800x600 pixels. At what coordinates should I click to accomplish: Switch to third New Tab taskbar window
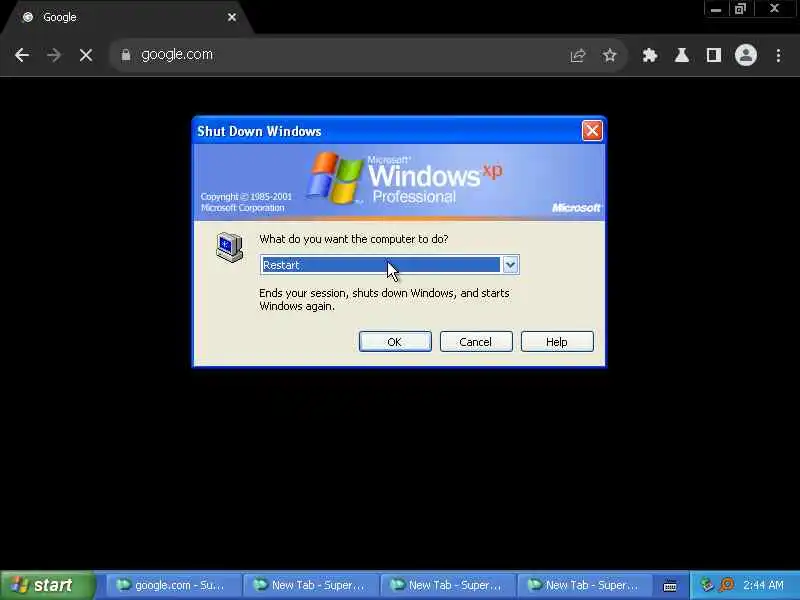(x=584, y=585)
